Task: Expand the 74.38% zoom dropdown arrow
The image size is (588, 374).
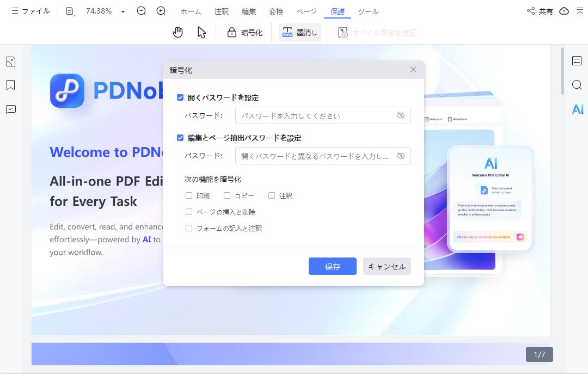Action: [x=122, y=11]
